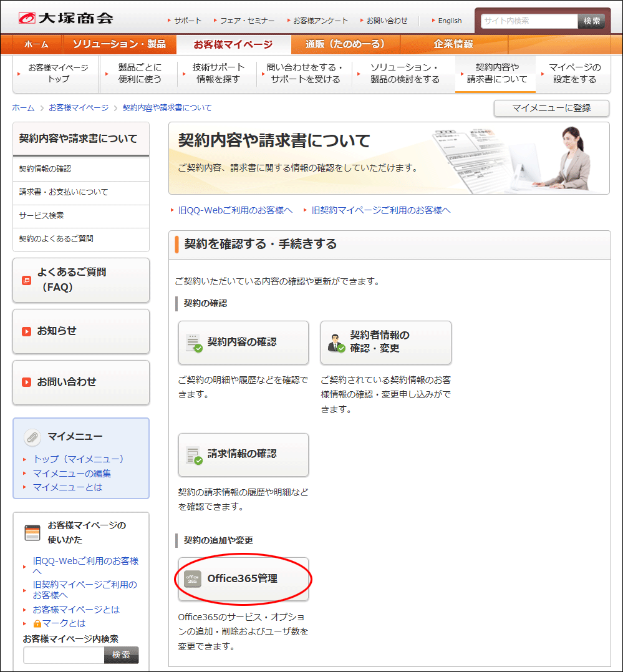Open サービス検索 in sidebar
Viewport: 623px width, 672px height.
81,215
